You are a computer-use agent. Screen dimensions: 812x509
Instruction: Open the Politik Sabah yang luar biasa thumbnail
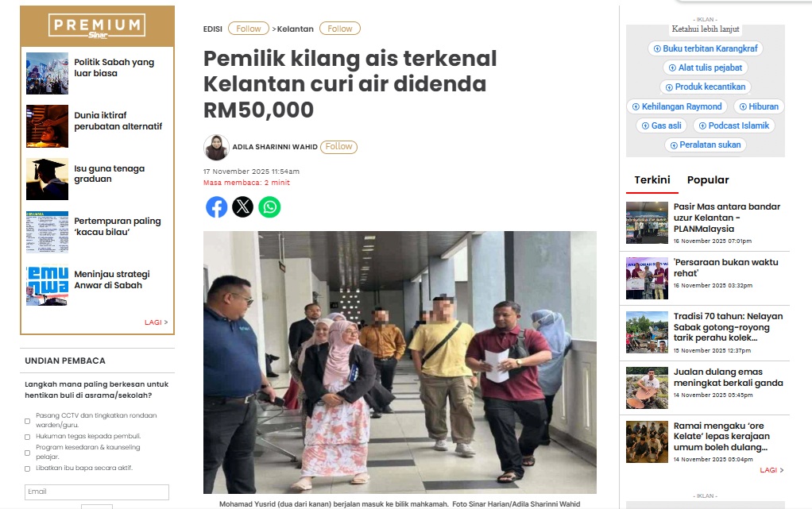click(x=47, y=73)
